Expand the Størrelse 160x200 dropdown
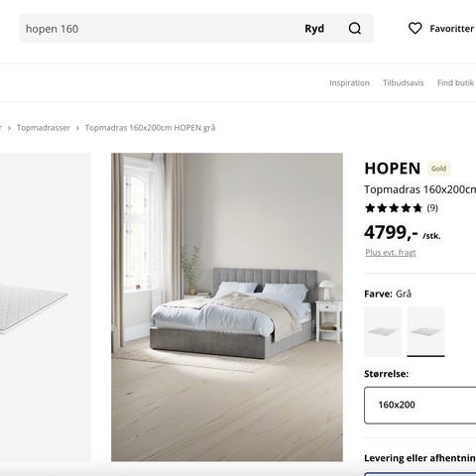476x476 pixels. point(420,405)
